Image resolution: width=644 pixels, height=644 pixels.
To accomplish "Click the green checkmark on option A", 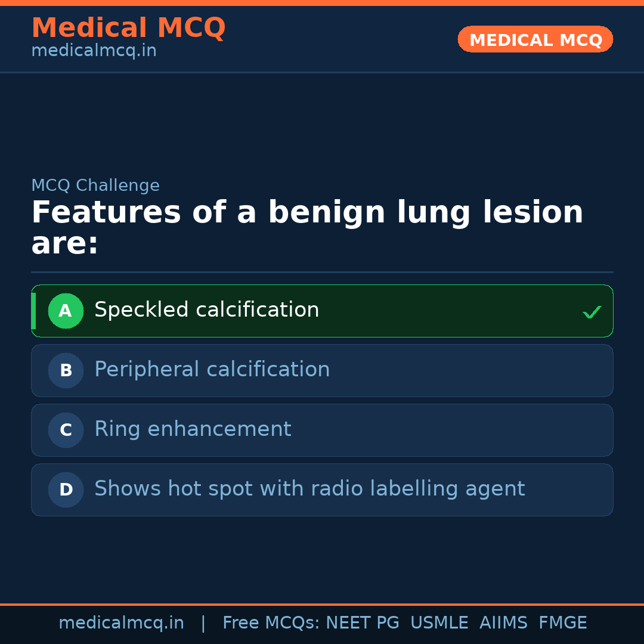I will pos(592,312).
